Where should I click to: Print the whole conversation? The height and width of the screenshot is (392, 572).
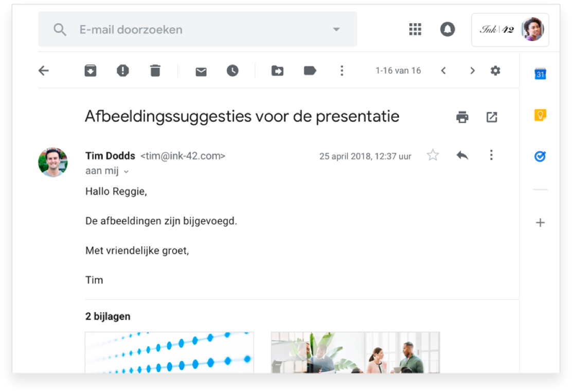click(462, 117)
